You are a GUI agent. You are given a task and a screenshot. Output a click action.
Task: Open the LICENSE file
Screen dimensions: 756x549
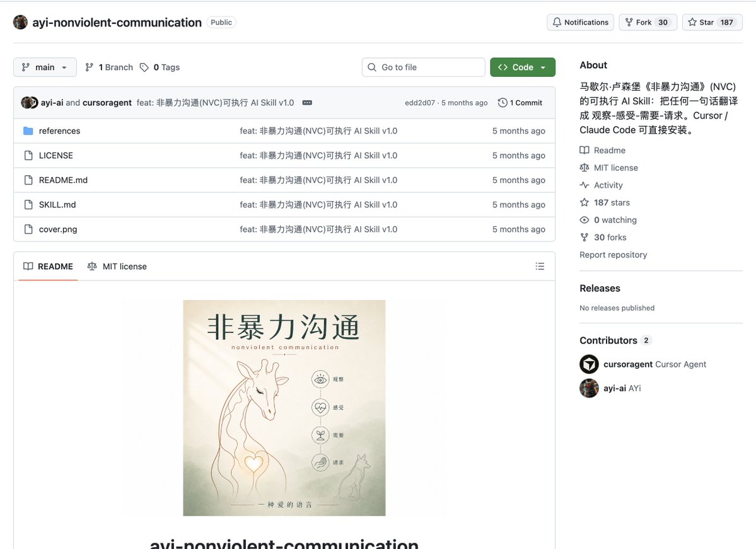pos(56,155)
